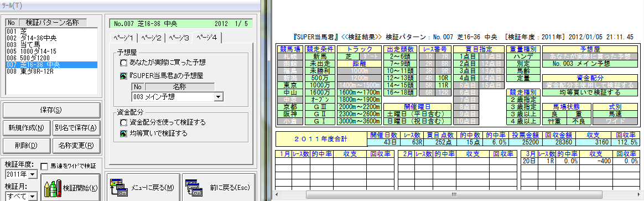The height and width of the screenshot is (201, 644).
Task: Click the 1600m～1700m distance cell
Action: [x=360, y=92]
